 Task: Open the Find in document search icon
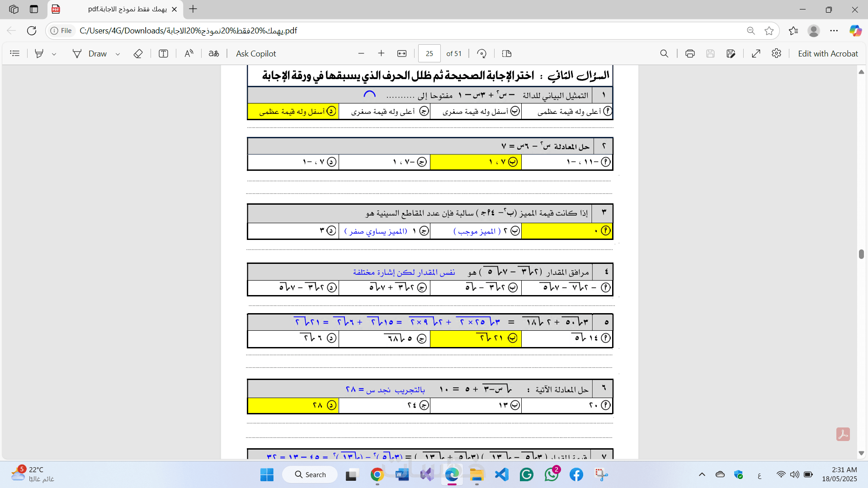click(x=664, y=54)
